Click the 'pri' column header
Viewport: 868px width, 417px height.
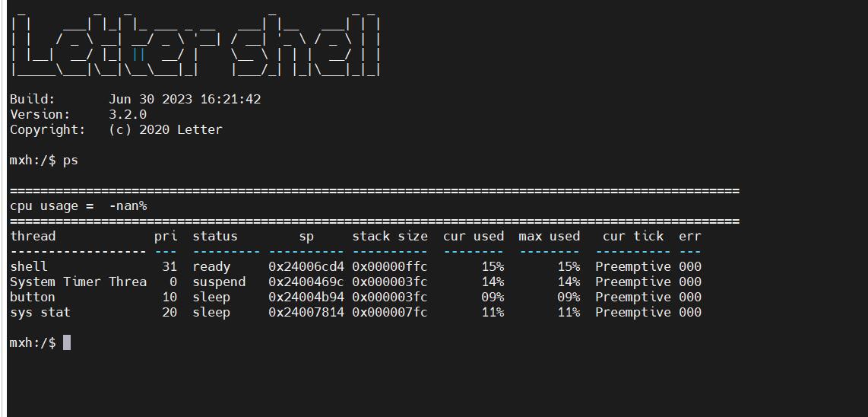click(x=166, y=237)
